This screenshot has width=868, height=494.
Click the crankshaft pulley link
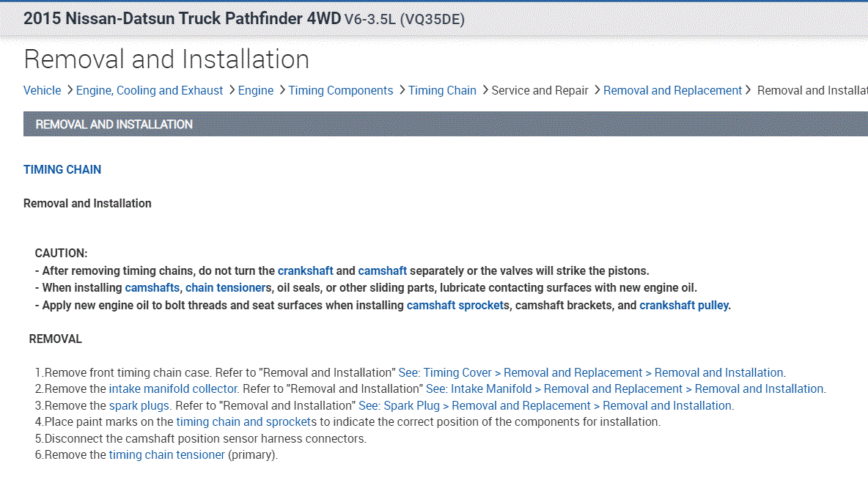(x=684, y=306)
